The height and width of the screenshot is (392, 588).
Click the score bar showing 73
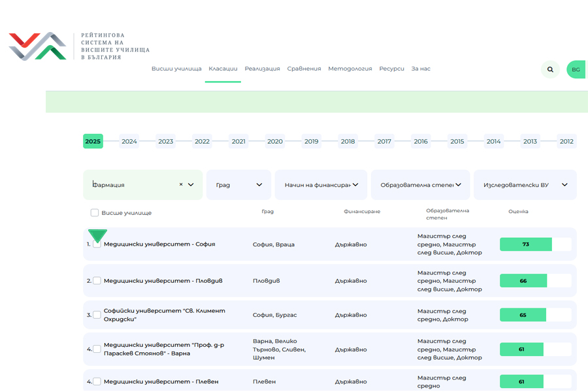(526, 244)
